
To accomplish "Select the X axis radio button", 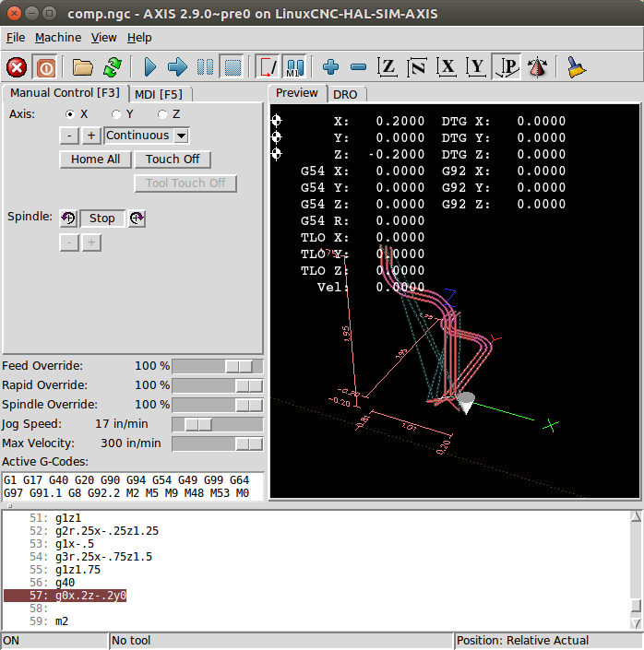I will [x=70, y=114].
